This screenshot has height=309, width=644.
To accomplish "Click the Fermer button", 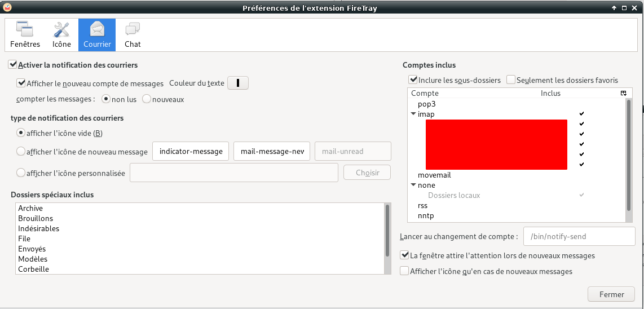I will pos(611,294).
